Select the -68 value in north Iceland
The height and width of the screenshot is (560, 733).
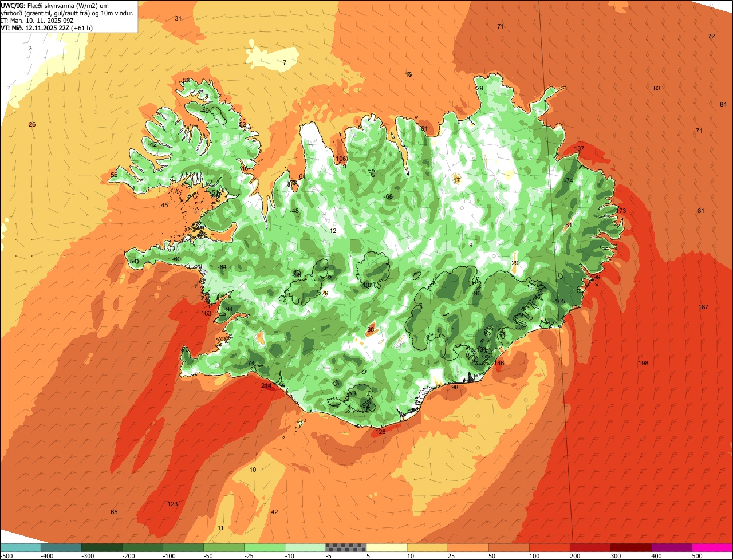[x=389, y=196]
